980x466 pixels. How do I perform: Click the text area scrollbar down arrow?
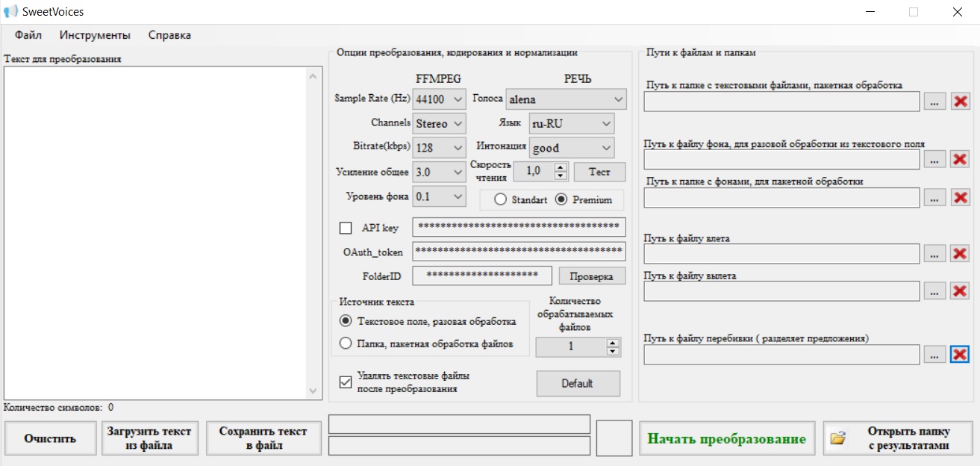click(x=313, y=391)
